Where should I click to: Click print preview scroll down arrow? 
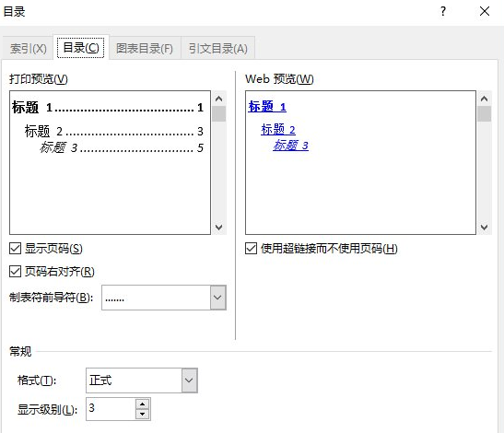pyautogui.click(x=219, y=228)
